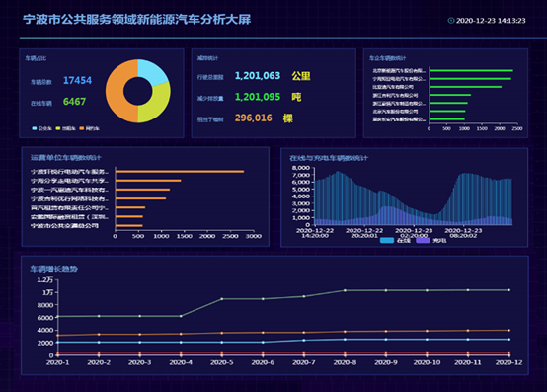This screenshot has width=547, height=392.
Task: Click the 2020-10 label on trend axis
Action: pos(427,362)
